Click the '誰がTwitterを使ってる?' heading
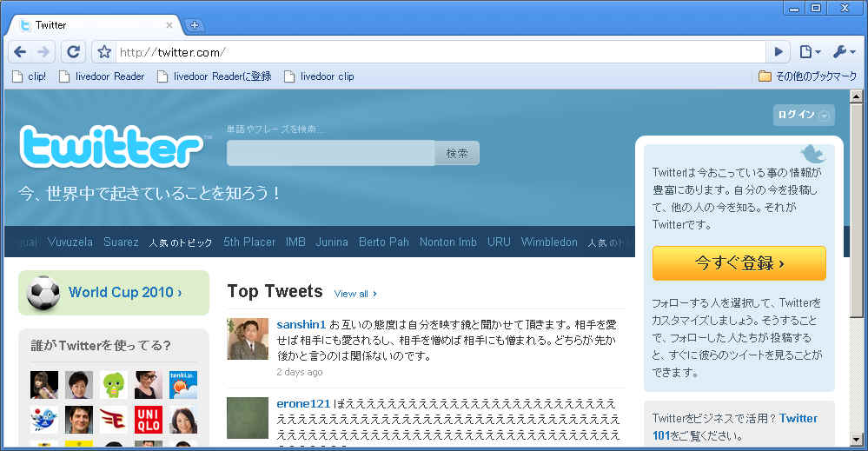Screen dimensions: 868x451 101,345
